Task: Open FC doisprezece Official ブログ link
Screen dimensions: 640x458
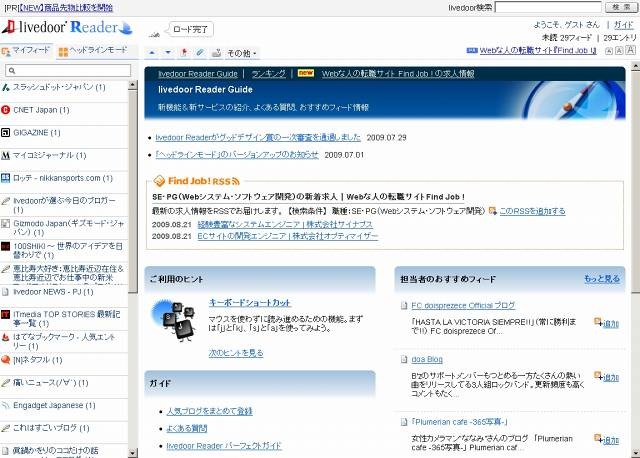Action: (463, 306)
